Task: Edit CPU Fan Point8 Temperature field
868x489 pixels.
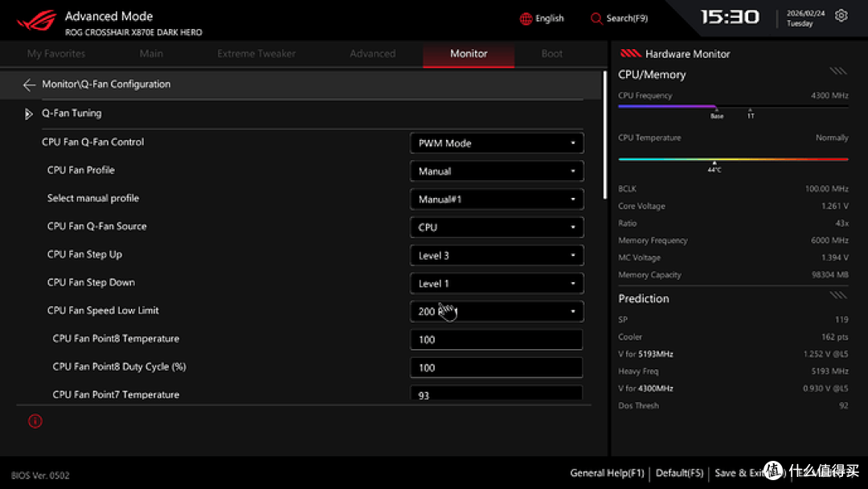Action: (497, 339)
